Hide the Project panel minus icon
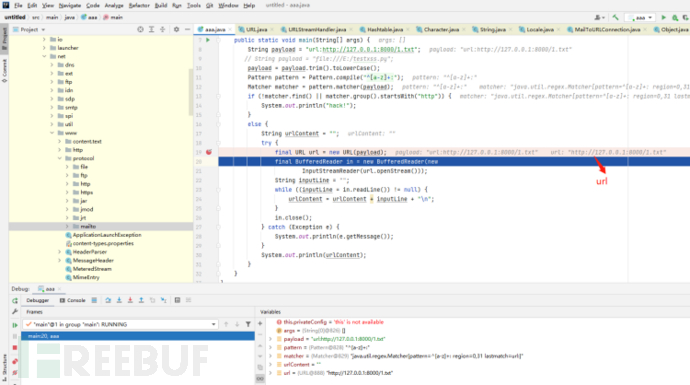The width and height of the screenshot is (690, 385). 187,29
